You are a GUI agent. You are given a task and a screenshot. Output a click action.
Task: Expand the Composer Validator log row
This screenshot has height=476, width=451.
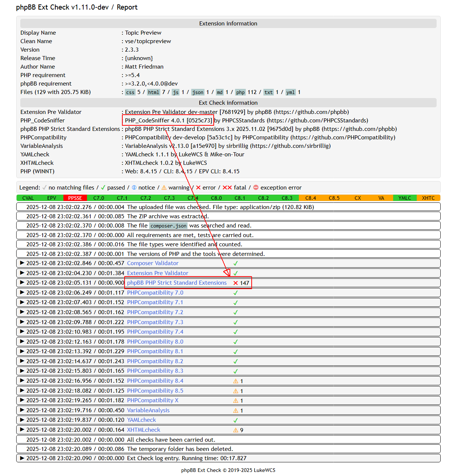(x=22, y=263)
